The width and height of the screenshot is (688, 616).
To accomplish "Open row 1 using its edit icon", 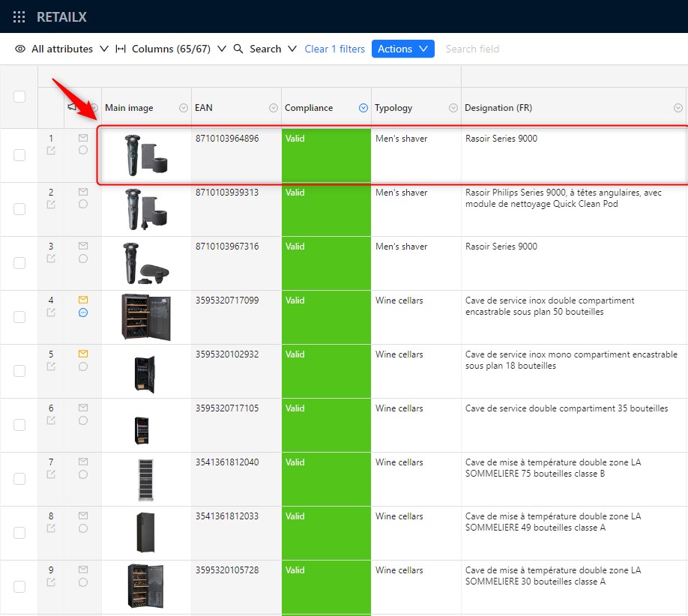I will pos(51,151).
